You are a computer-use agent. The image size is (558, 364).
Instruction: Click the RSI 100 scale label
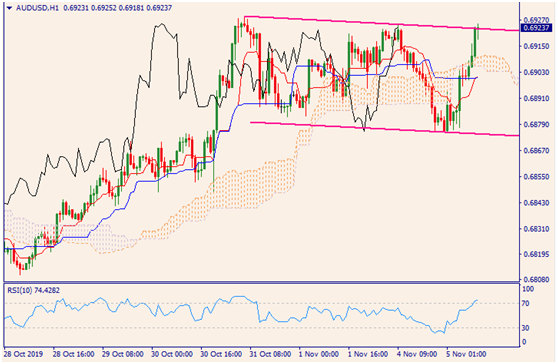(x=528, y=289)
